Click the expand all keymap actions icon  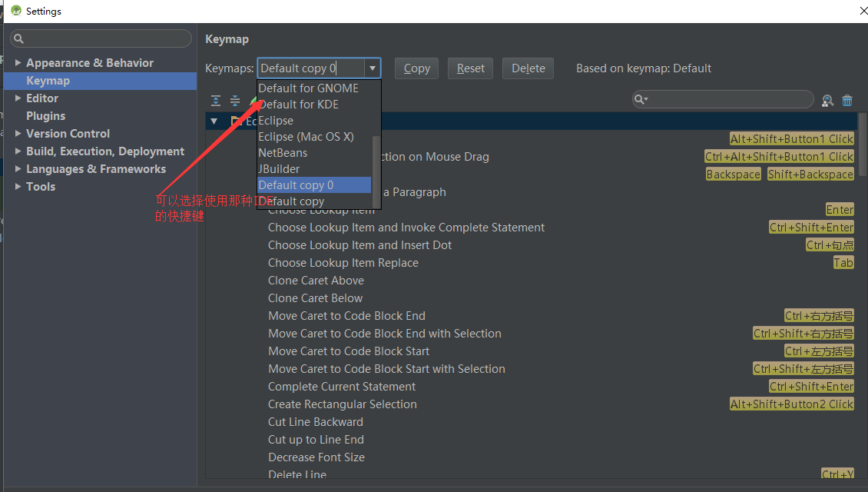tap(216, 101)
